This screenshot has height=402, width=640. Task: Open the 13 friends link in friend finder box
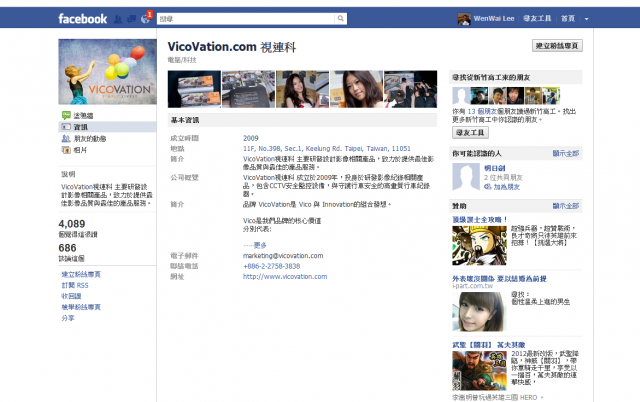click(482, 111)
